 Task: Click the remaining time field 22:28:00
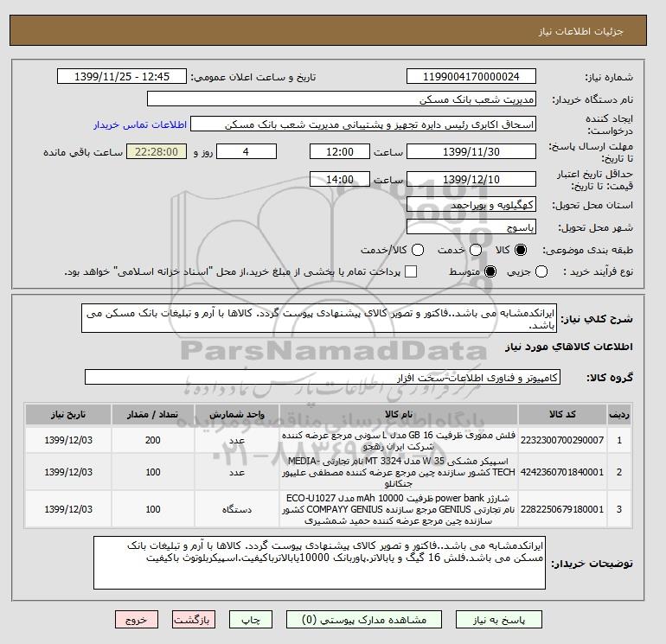point(157,151)
